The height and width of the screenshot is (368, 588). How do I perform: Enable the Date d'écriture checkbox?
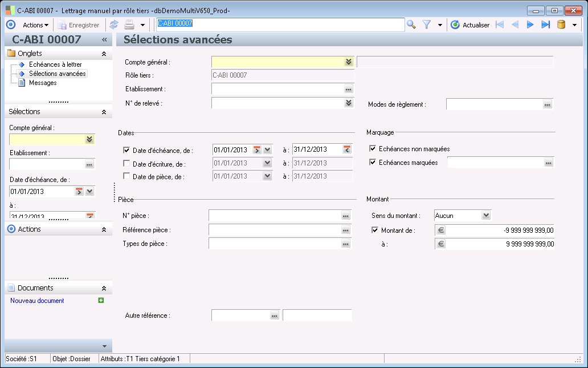[x=126, y=164]
